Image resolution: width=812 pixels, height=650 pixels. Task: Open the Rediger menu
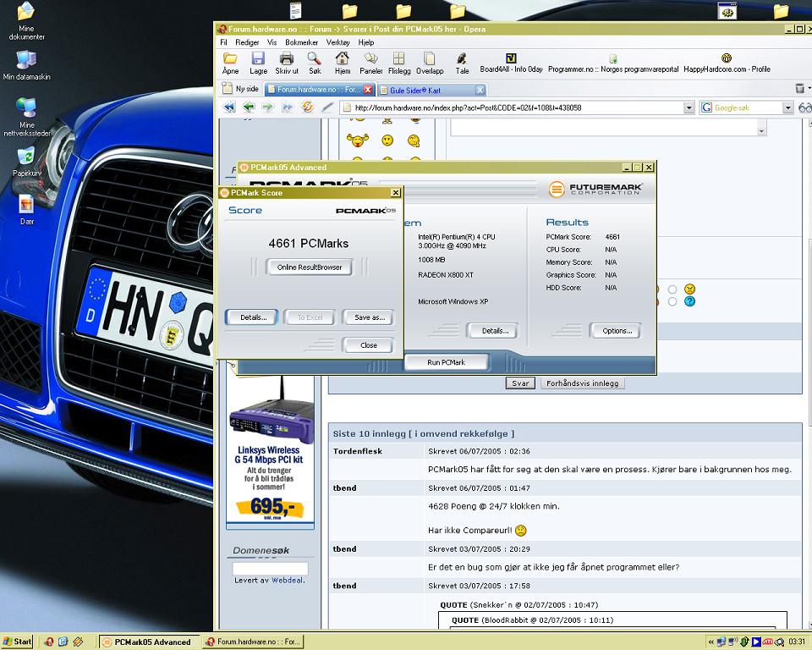tap(247, 42)
